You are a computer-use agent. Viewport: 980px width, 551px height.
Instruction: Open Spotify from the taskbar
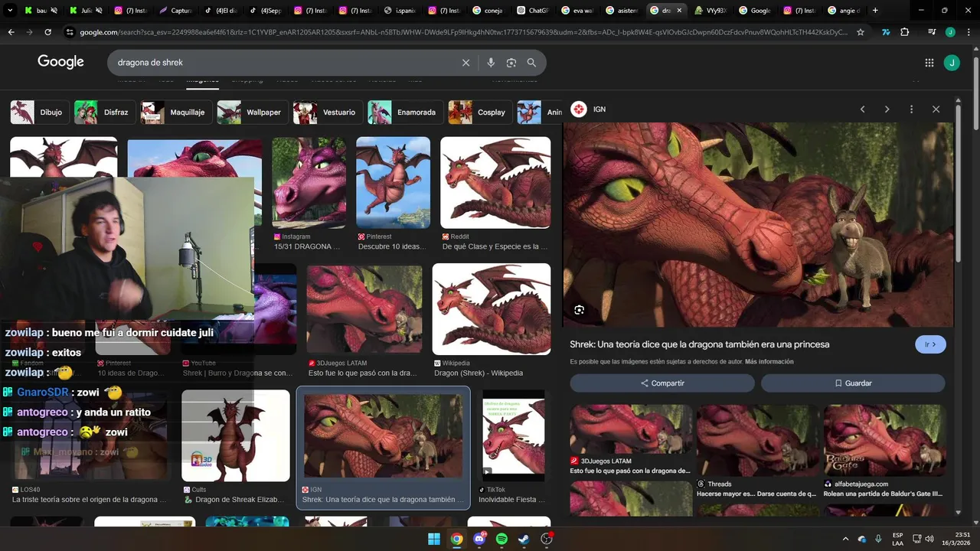502,539
